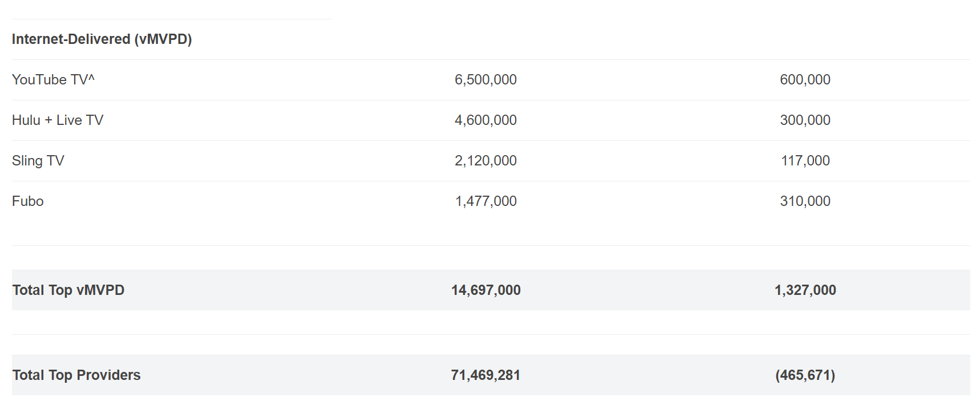
Task: Click YouTube TV subscriber count 6,500,000
Action: coord(485,80)
